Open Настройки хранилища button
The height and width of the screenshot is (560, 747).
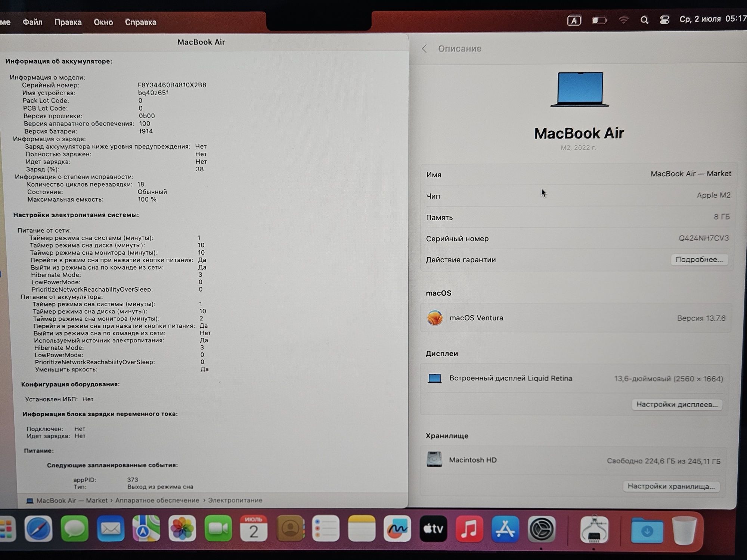(x=671, y=486)
